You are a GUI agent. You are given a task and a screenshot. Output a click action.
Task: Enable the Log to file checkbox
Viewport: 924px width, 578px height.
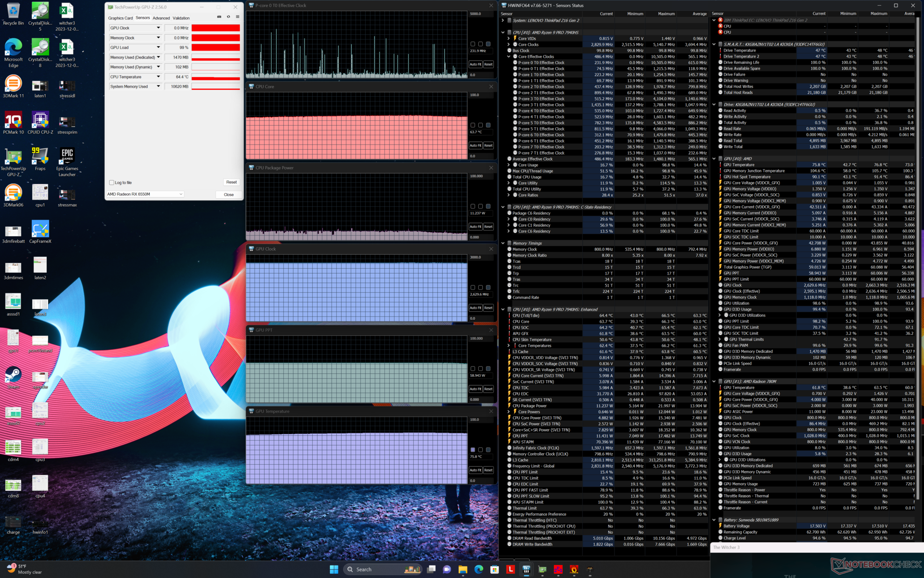[112, 183]
